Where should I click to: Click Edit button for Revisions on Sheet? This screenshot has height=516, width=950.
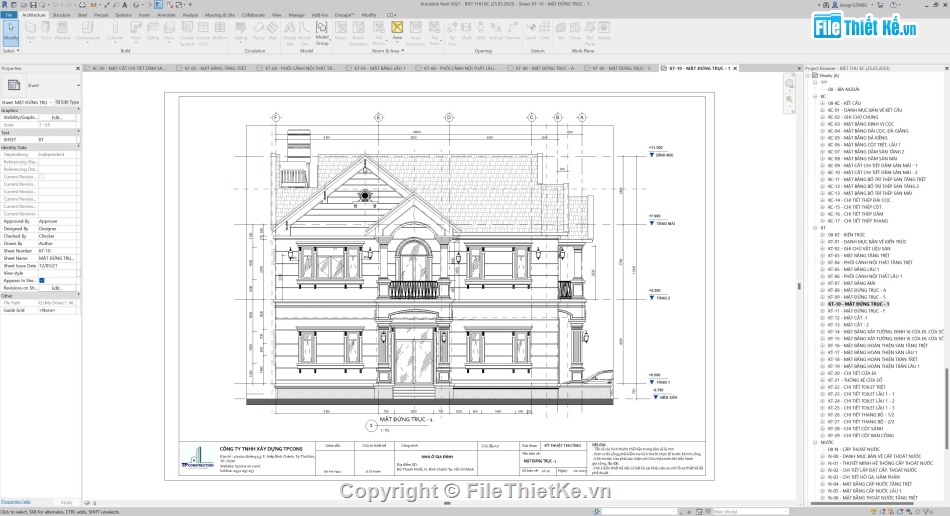[x=58, y=288]
